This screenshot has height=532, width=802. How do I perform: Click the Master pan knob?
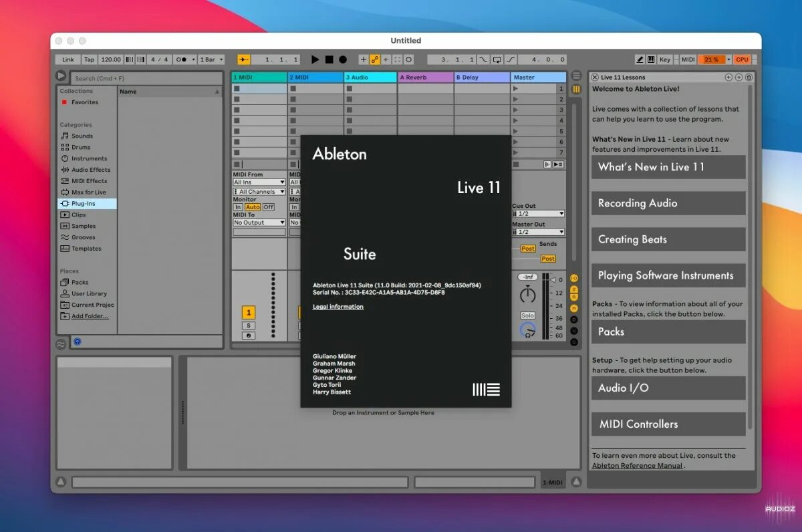coord(528,294)
